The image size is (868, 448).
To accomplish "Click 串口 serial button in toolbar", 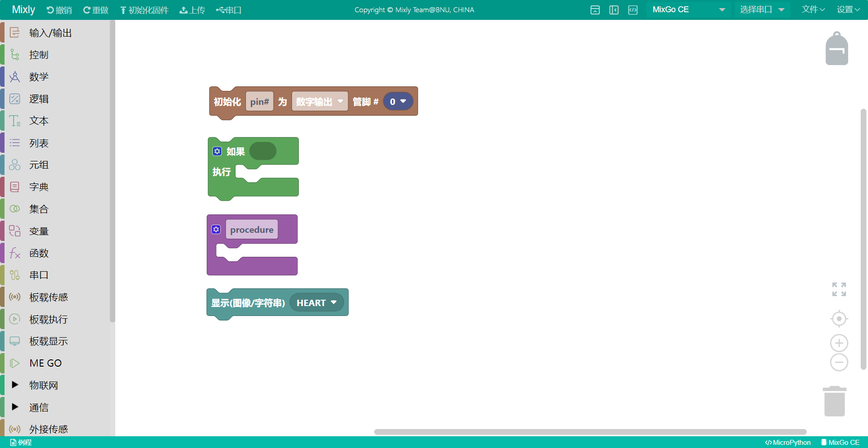I will point(229,10).
